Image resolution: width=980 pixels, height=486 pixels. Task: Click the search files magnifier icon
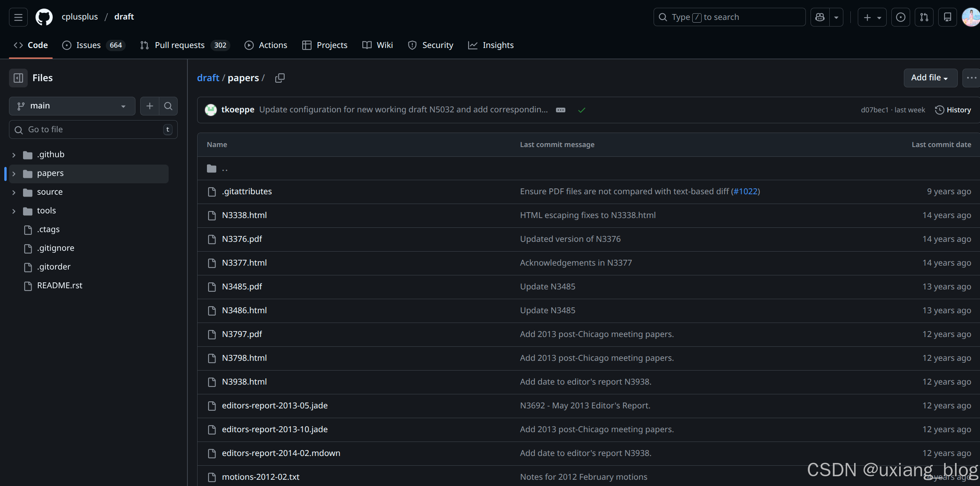tap(168, 106)
